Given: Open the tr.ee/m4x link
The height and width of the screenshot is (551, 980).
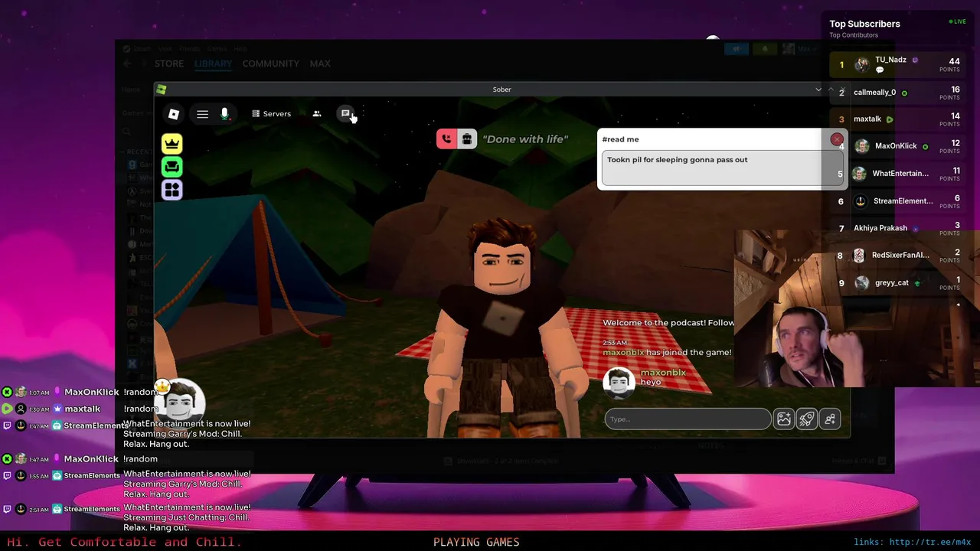Looking at the screenshot, I should coord(930,542).
